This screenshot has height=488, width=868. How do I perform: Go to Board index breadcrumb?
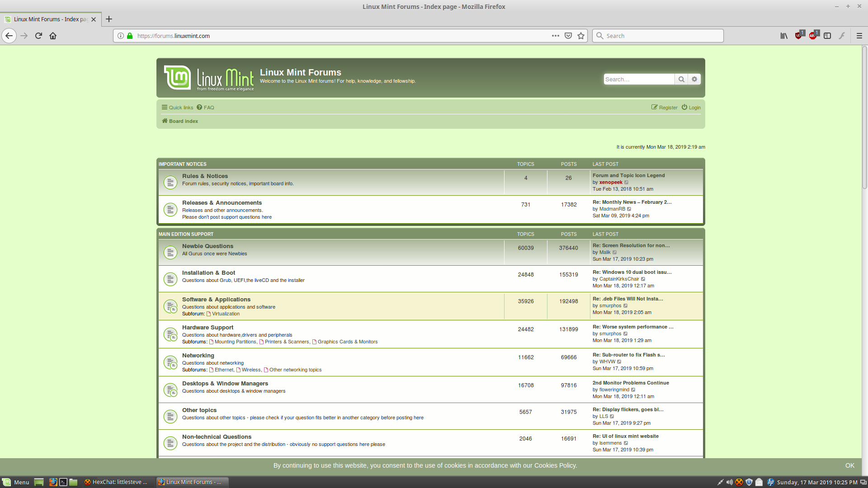tap(180, 121)
